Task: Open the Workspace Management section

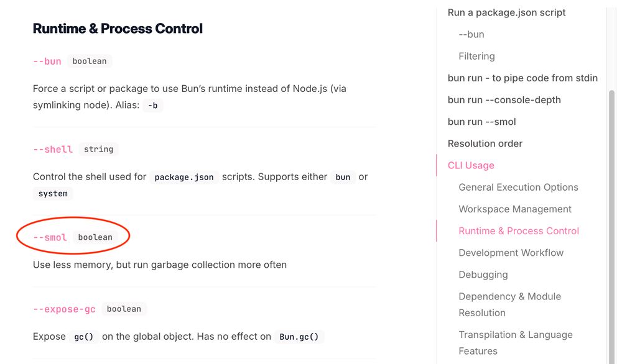Action: (515, 209)
